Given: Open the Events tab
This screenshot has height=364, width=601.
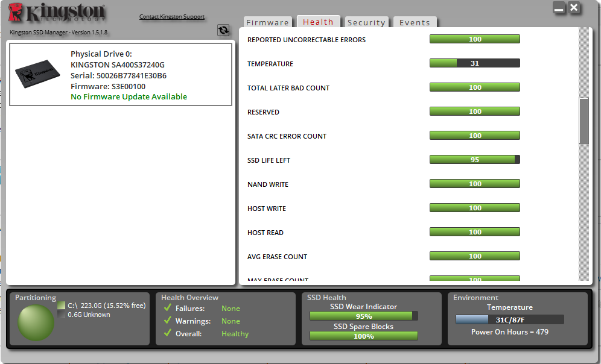Looking at the screenshot, I should pyautogui.click(x=415, y=22).
